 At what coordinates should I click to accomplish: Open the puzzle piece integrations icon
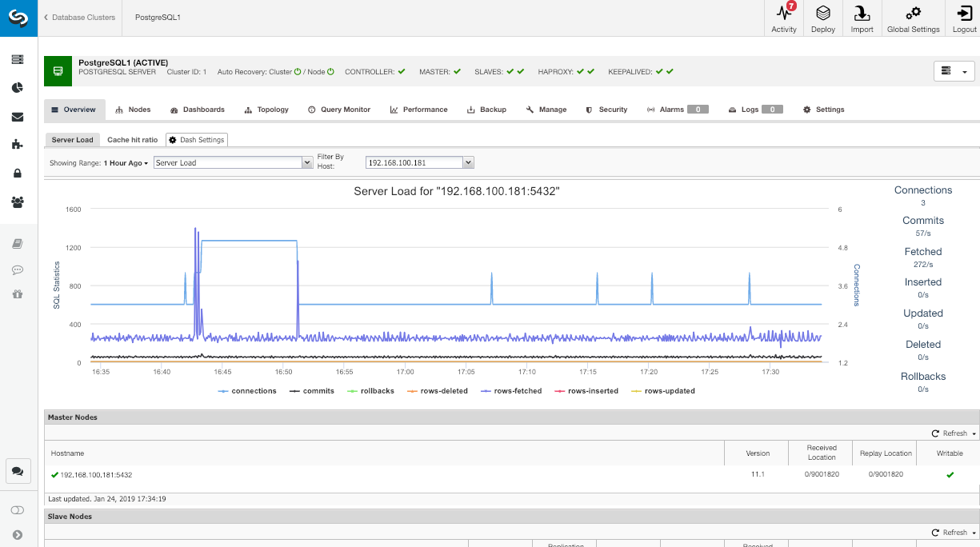[x=18, y=145]
